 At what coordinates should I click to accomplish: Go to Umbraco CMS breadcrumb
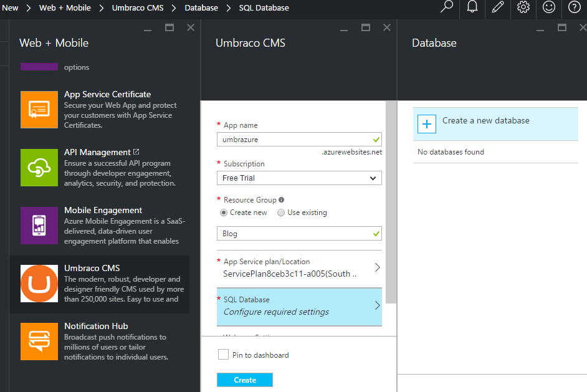[x=138, y=8]
